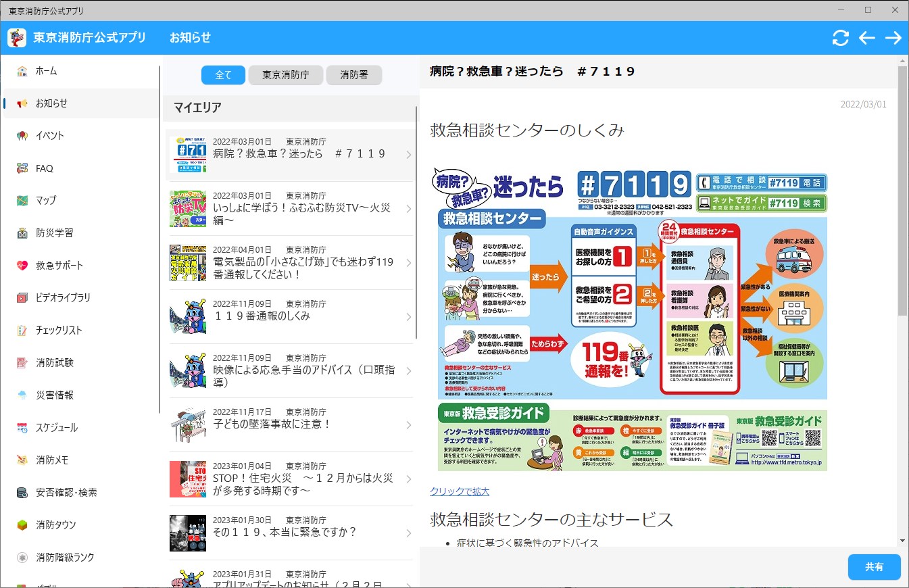Viewport: 909px width, 588px height.
Task: Expand the STOP！住宅火災 item chevron
Action: pos(408,479)
